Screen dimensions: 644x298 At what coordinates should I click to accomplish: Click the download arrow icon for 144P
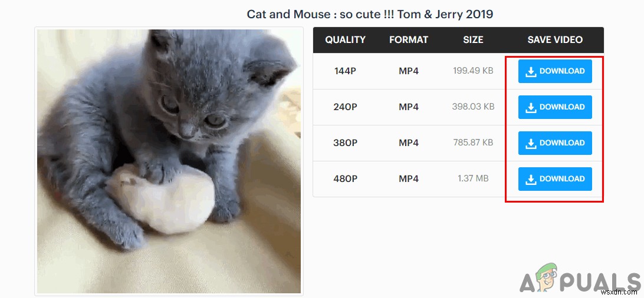[x=531, y=71]
